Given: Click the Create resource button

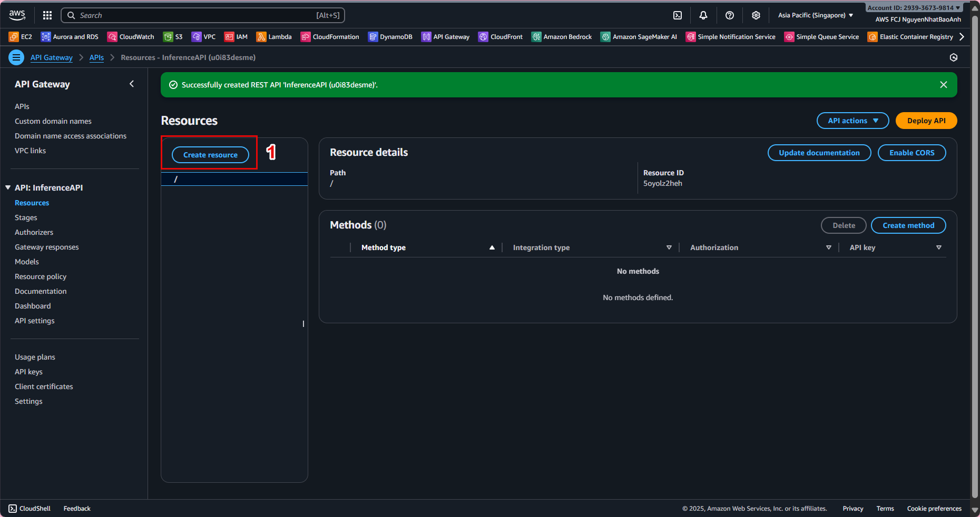Looking at the screenshot, I should [210, 155].
